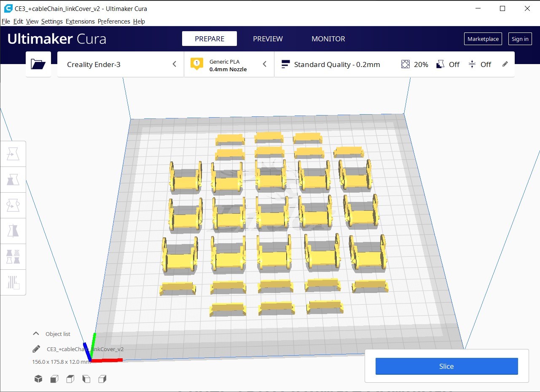The image size is (540, 392).
Task: Open the Edit menu
Action: point(18,21)
